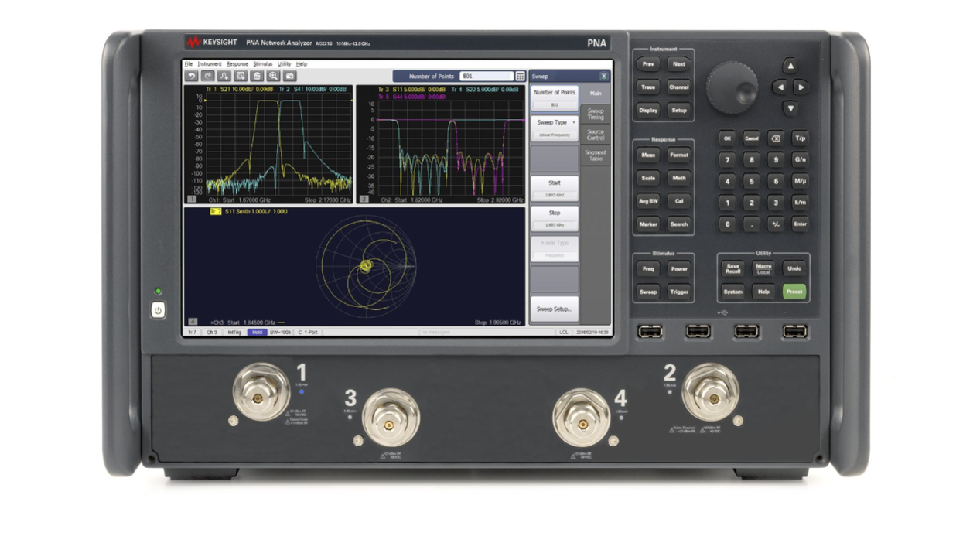Click the Undo toolbar icon
Image resolution: width=980 pixels, height=536 pixels.
(193, 76)
